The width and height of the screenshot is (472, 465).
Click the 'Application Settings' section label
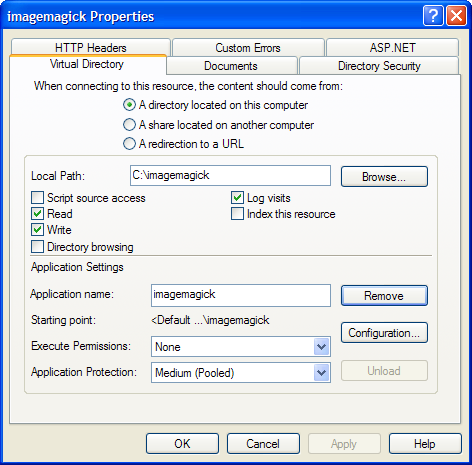pos(77,267)
